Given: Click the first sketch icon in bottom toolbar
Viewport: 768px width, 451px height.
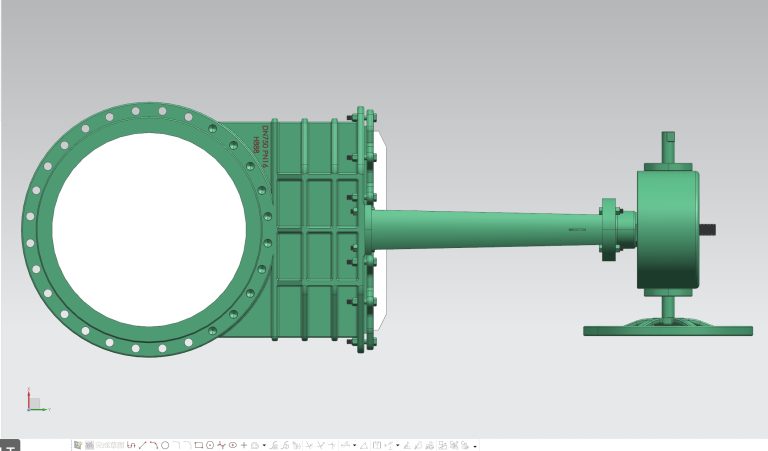Looking at the screenshot, I should pyautogui.click(x=77, y=445).
